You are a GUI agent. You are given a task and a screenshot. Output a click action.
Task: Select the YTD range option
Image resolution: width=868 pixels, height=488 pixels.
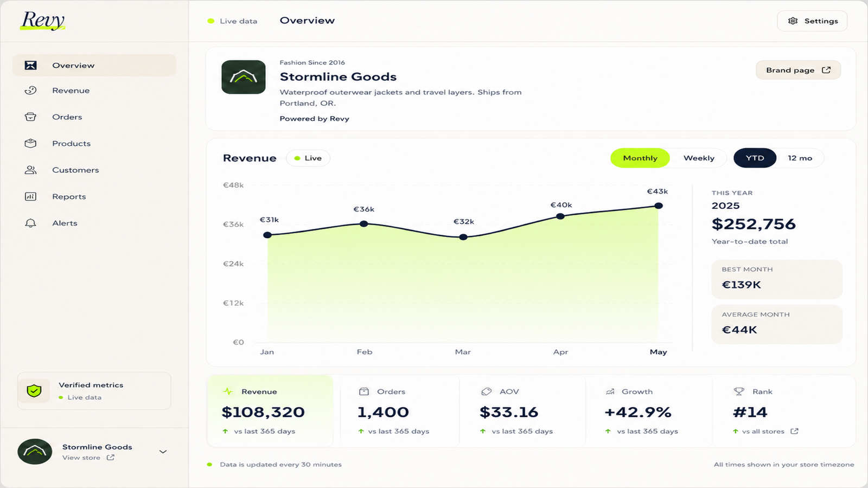(755, 158)
